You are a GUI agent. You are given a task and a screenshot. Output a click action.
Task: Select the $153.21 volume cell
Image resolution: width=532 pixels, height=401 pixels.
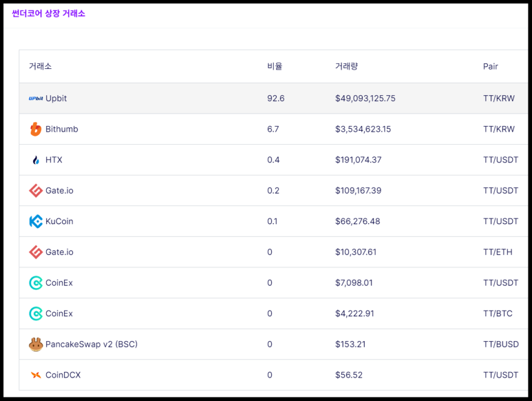tap(350, 345)
